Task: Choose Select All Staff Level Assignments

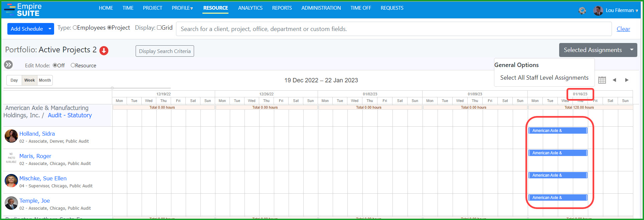Action: click(544, 78)
